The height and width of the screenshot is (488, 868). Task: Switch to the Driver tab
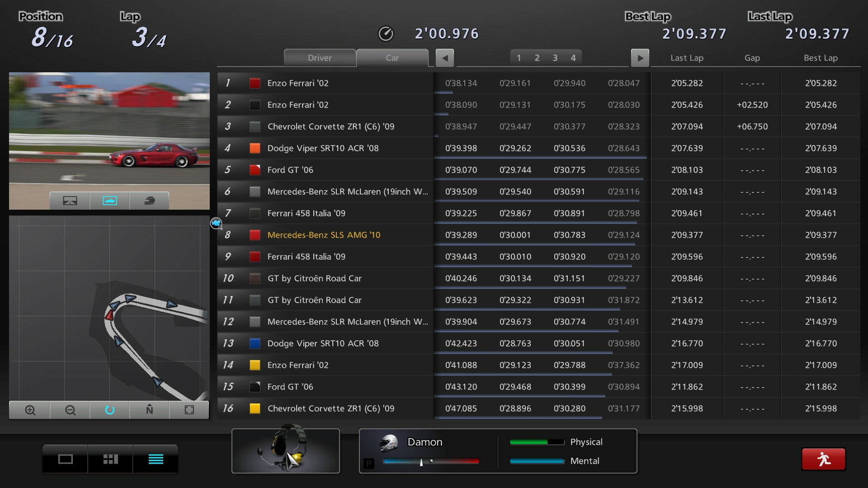point(320,58)
